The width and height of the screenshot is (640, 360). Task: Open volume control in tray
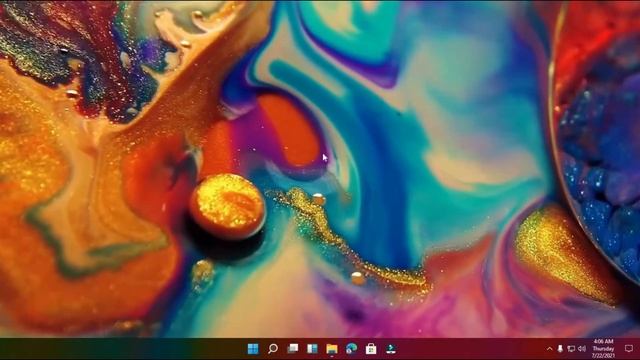pyautogui.click(x=582, y=349)
